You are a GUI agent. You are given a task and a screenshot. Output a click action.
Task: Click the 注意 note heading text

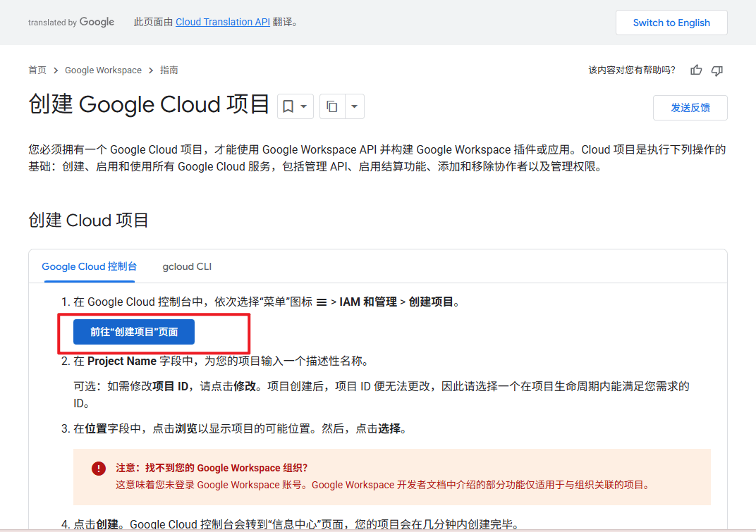pyautogui.click(x=212, y=468)
